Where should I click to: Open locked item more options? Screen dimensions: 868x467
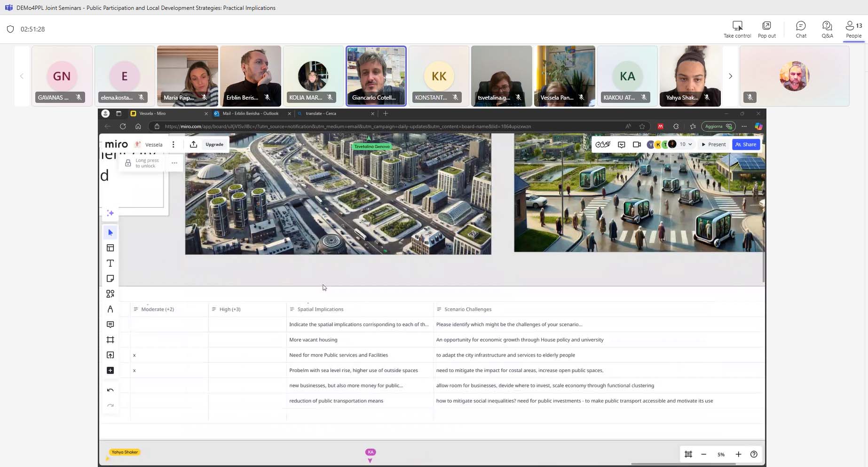pyautogui.click(x=174, y=163)
